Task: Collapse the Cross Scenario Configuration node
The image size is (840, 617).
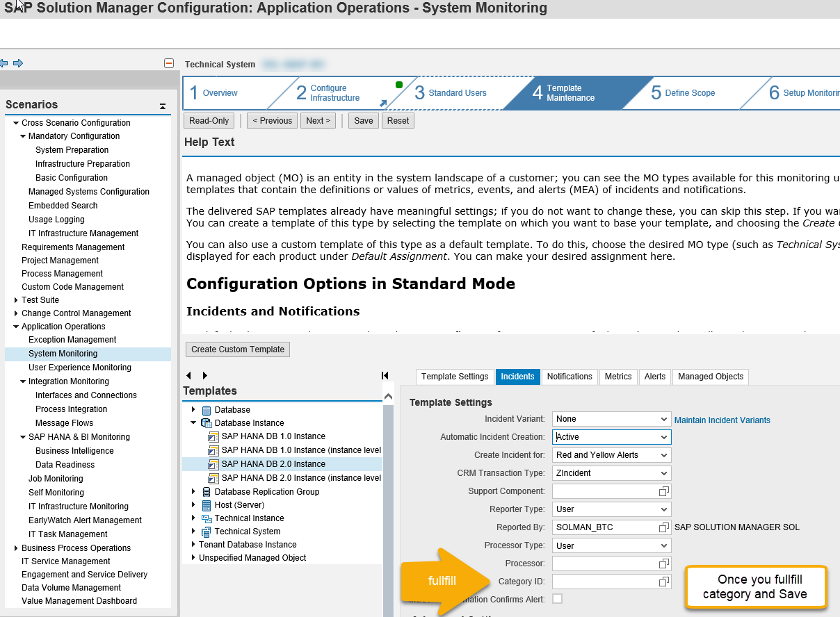Action: 16,123
